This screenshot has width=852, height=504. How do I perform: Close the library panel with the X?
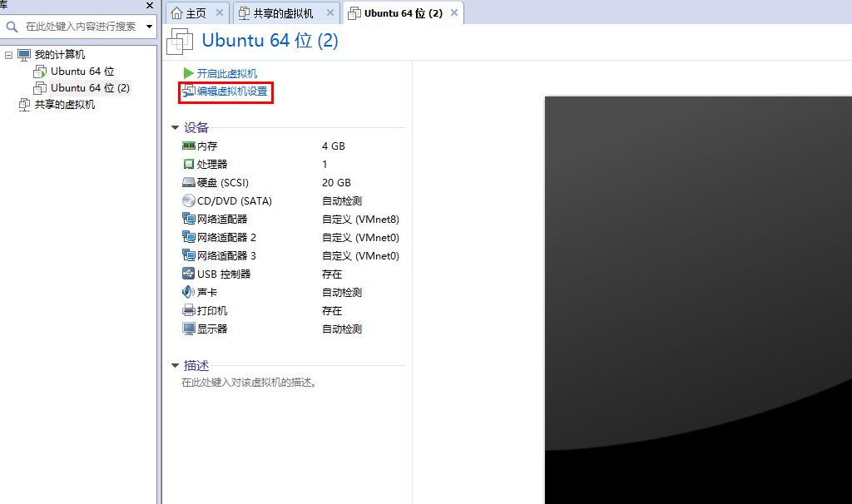tap(150, 6)
